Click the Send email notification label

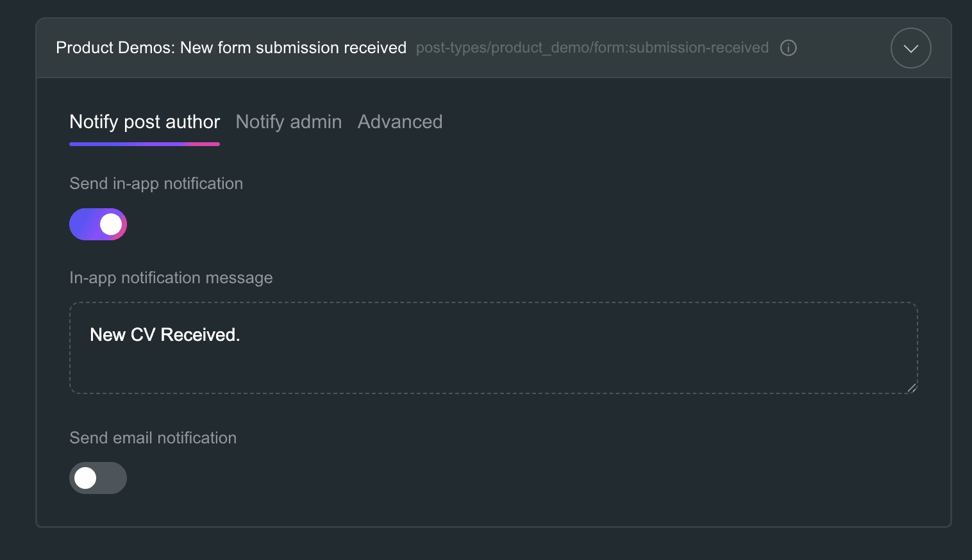(x=153, y=438)
